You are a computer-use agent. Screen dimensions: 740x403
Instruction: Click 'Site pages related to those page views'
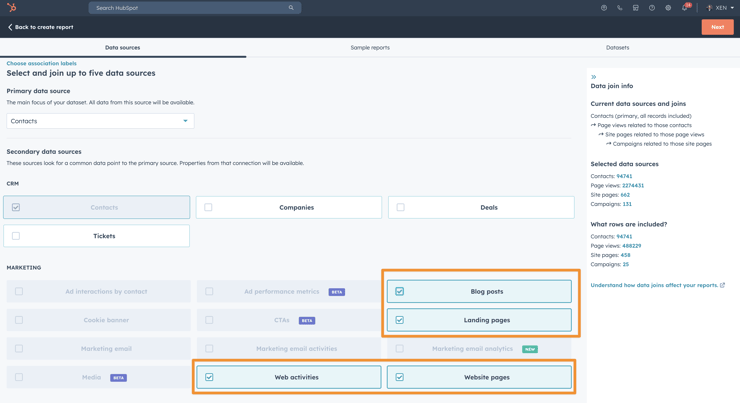coord(655,134)
